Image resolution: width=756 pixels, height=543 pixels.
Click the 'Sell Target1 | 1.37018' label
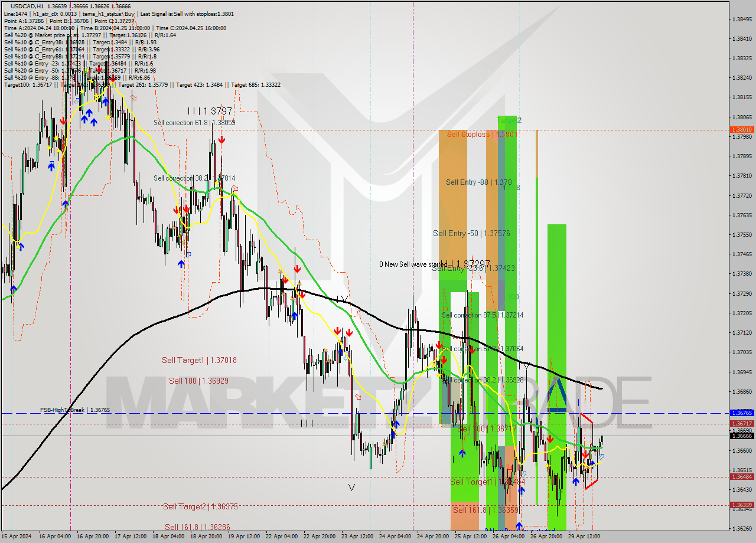coord(199,360)
